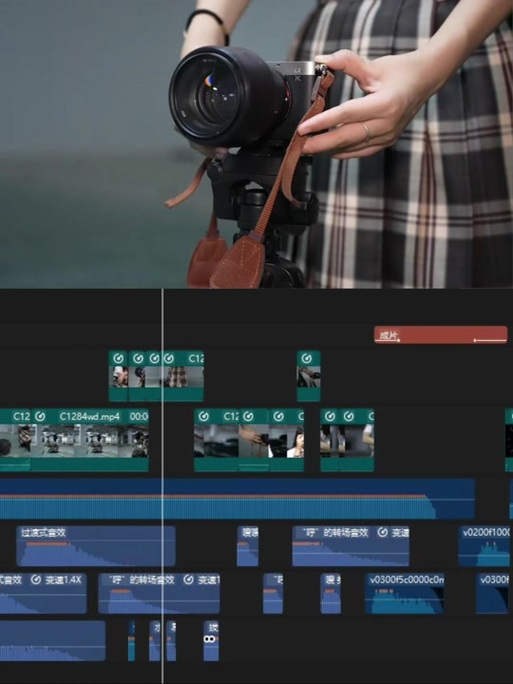Click orange volume line on music track
Screen dimensions: 513x684
[x=213, y=496]
